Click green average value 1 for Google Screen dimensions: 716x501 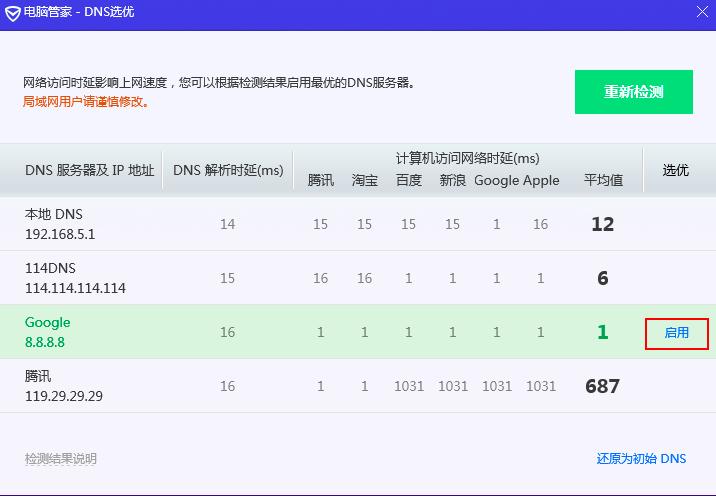603,332
